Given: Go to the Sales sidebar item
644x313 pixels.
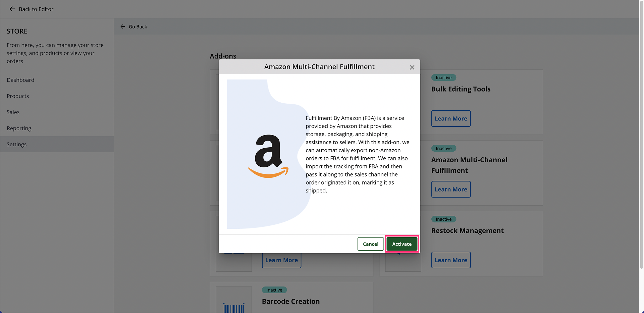Looking at the screenshot, I should tap(57, 112).
